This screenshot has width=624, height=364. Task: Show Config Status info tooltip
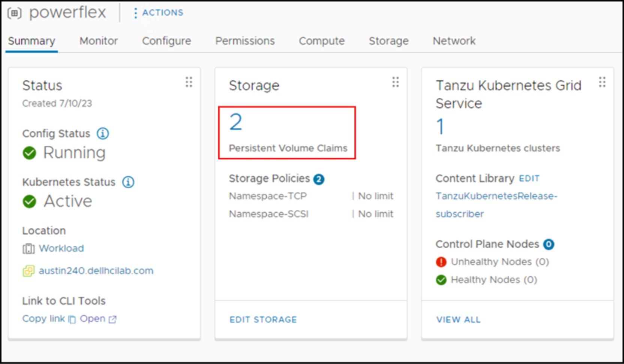coord(103,133)
